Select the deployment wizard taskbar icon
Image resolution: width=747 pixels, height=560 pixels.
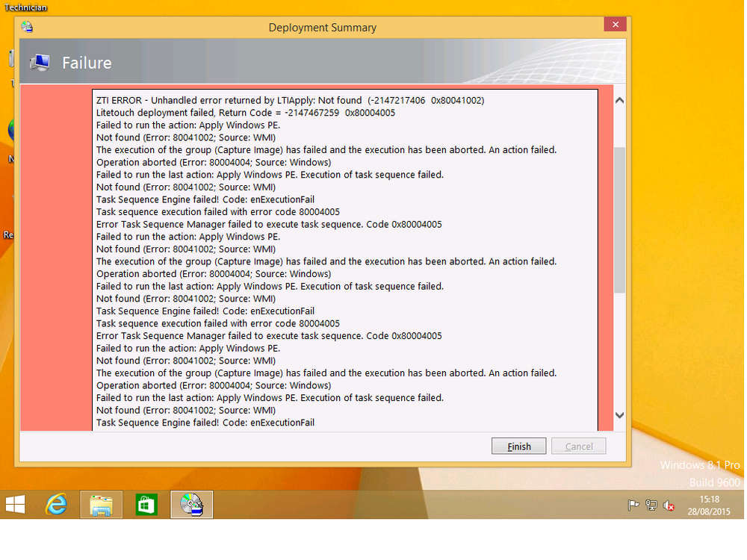pyautogui.click(x=191, y=504)
